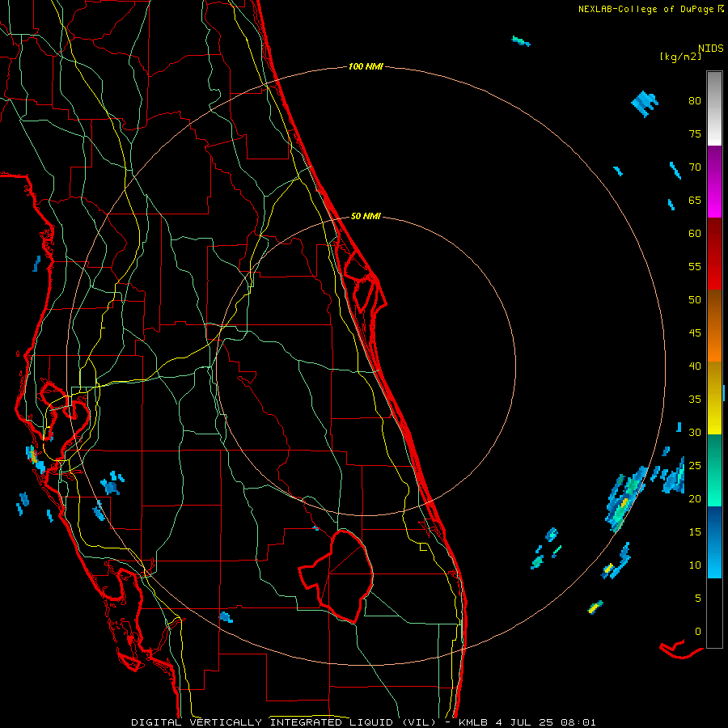Click the 55 value on the color scale
Screen dimensions: 728x728
pyautogui.click(x=695, y=266)
